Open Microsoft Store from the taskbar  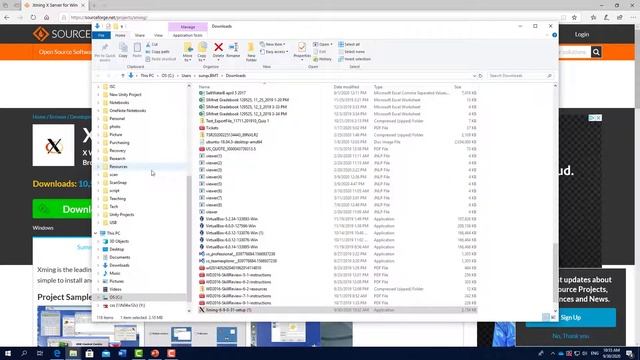pyautogui.click(x=89, y=353)
